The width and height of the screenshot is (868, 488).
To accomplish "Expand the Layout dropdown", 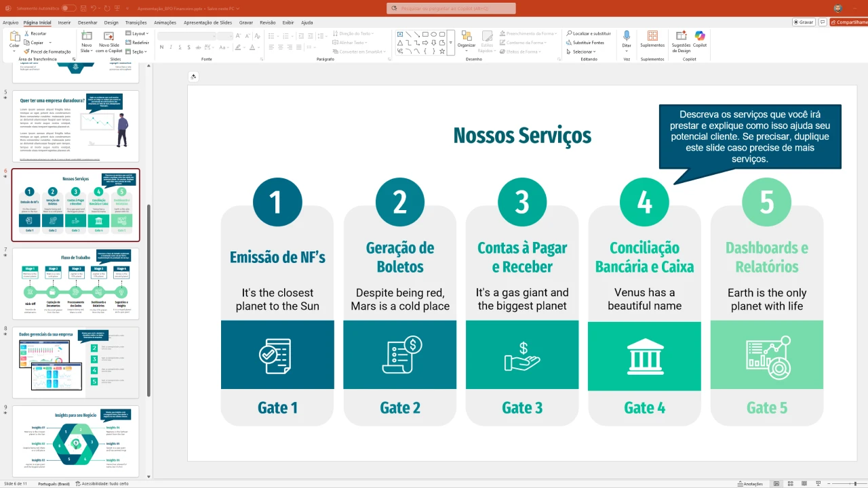I will [139, 33].
